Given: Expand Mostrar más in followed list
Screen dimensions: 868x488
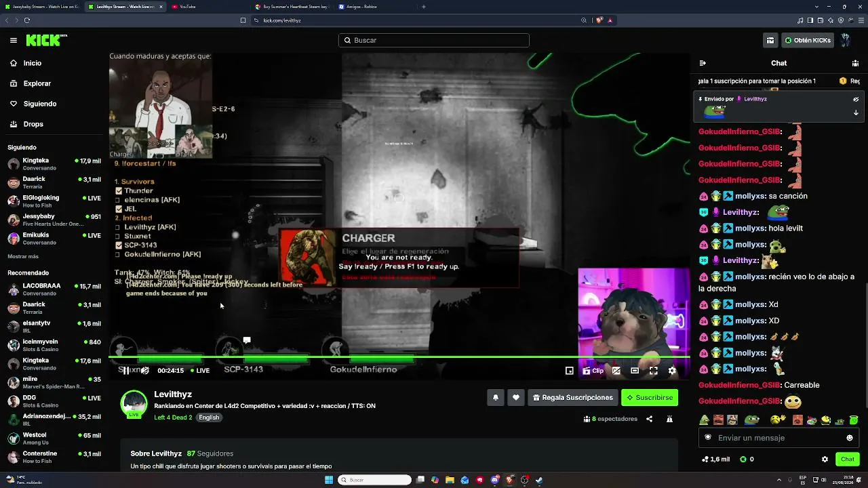Looking at the screenshot, I should 23,257.
